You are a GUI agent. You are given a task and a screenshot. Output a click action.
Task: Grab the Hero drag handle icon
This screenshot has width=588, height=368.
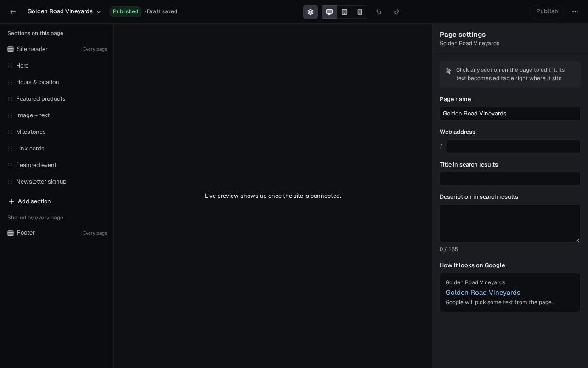10,66
